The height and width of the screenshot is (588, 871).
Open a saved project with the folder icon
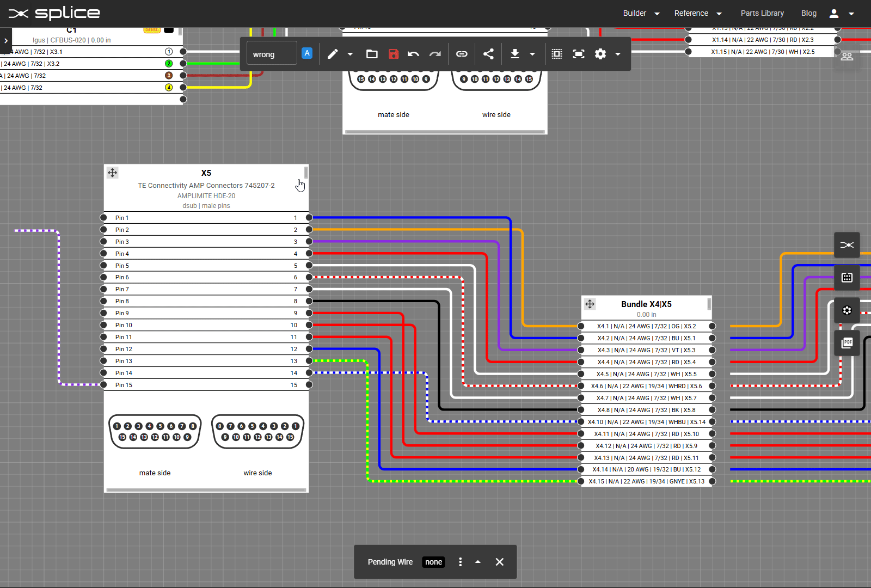(372, 53)
